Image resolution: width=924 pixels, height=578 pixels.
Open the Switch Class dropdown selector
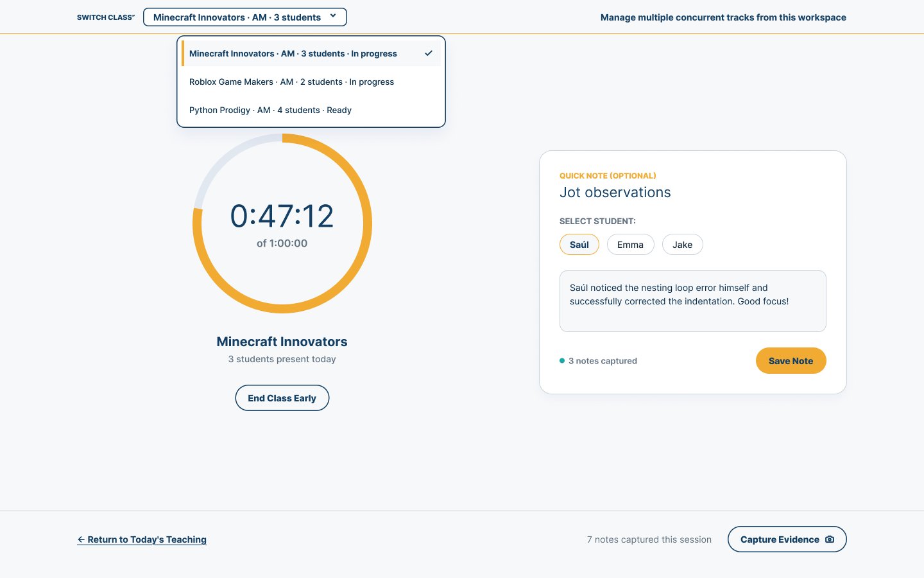point(244,17)
